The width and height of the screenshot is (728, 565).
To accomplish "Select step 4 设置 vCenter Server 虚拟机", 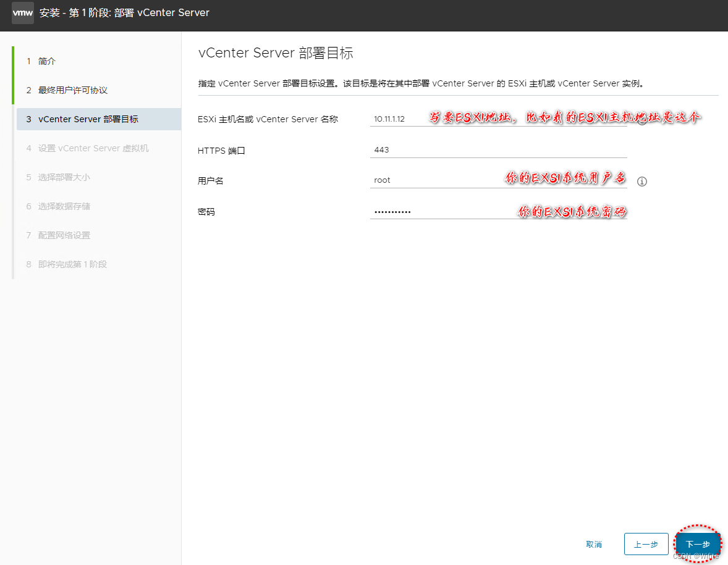I will [x=87, y=148].
